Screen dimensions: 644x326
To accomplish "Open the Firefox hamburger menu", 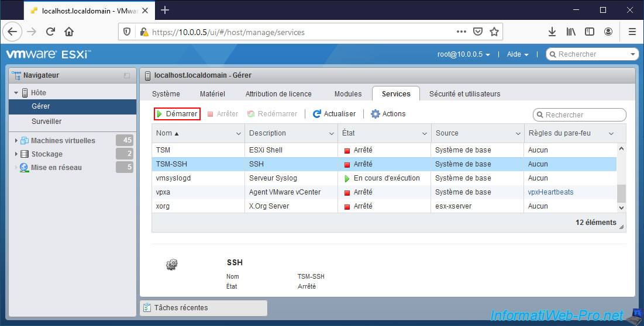I will point(632,32).
